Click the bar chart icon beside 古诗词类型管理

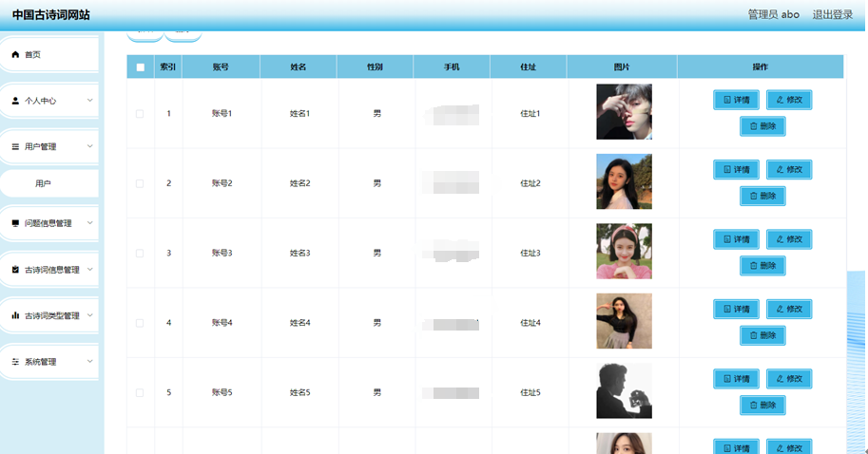[x=15, y=315]
